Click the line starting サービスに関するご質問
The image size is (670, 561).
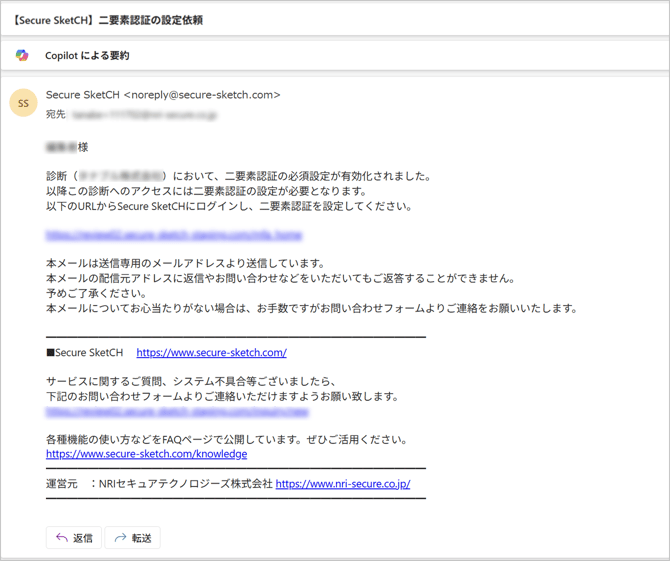pyautogui.click(x=191, y=381)
